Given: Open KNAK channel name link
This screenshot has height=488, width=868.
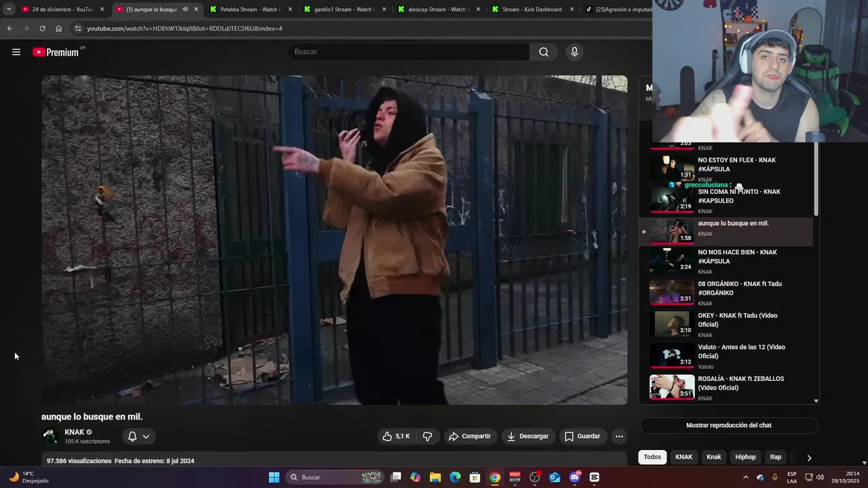Looking at the screenshot, I should click(x=75, y=432).
